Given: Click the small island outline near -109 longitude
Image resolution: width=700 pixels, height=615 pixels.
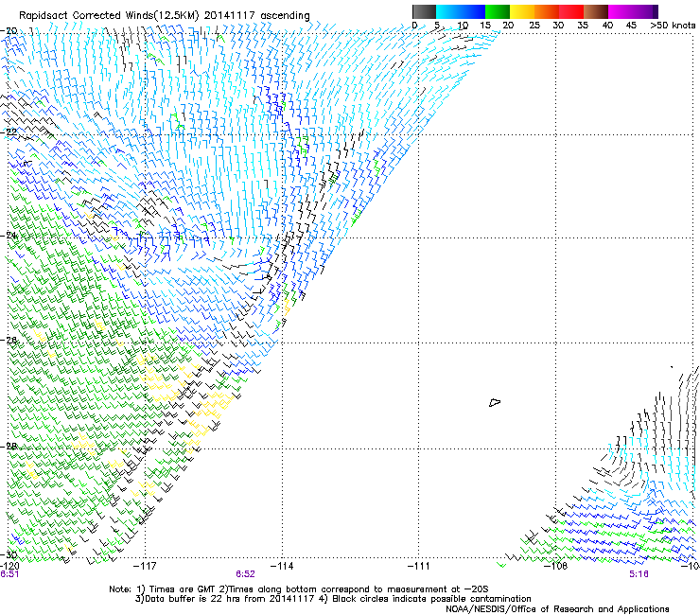Looking at the screenshot, I should click(495, 402).
